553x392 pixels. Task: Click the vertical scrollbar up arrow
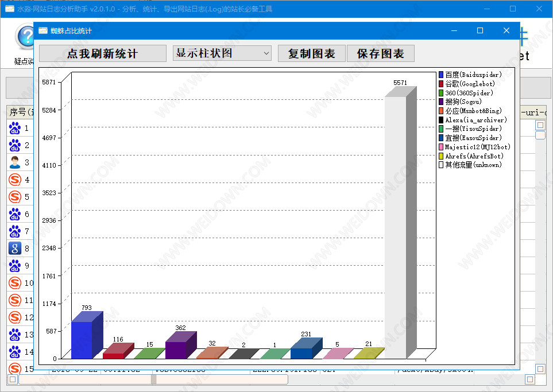coord(540,125)
